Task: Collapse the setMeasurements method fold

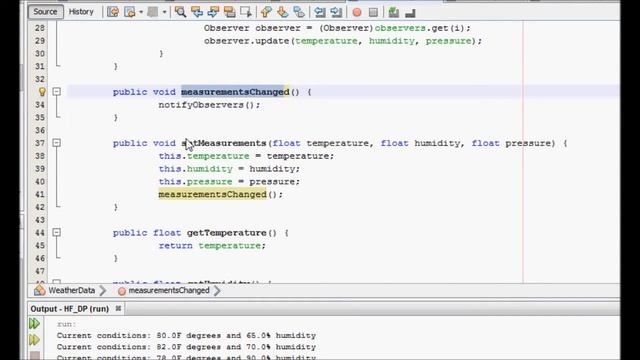Action: point(56,143)
